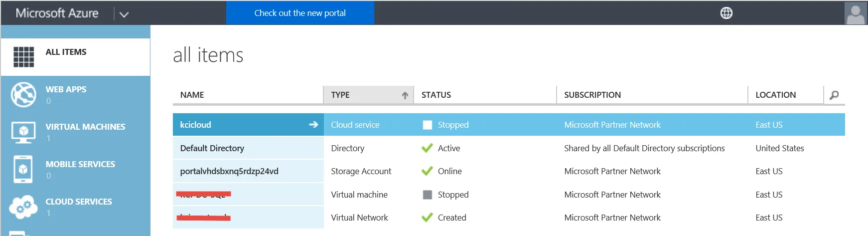Sort by the STATUS column header

[436, 95]
